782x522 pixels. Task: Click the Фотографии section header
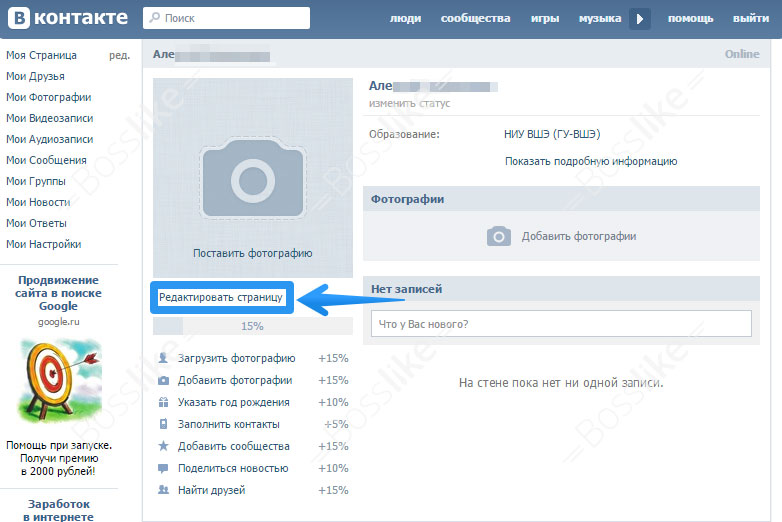click(x=562, y=199)
